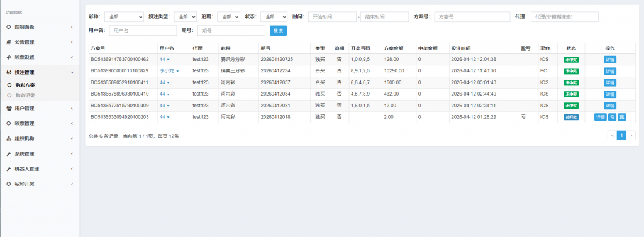Open the 用户管理 sidebar menu

point(40,108)
